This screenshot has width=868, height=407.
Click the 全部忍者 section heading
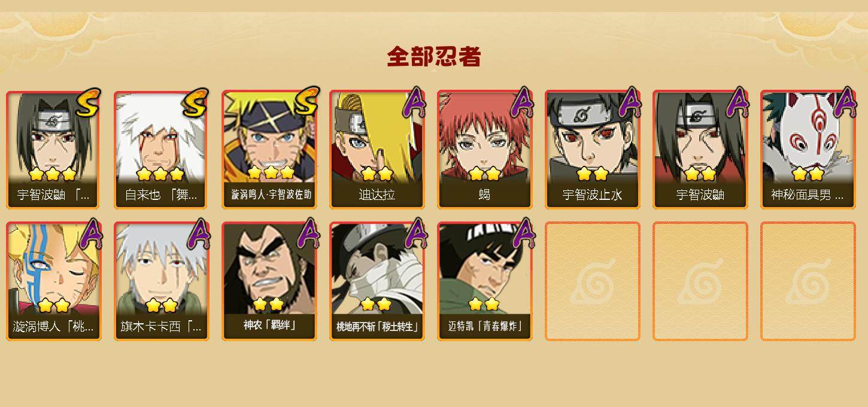click(434, 57)
